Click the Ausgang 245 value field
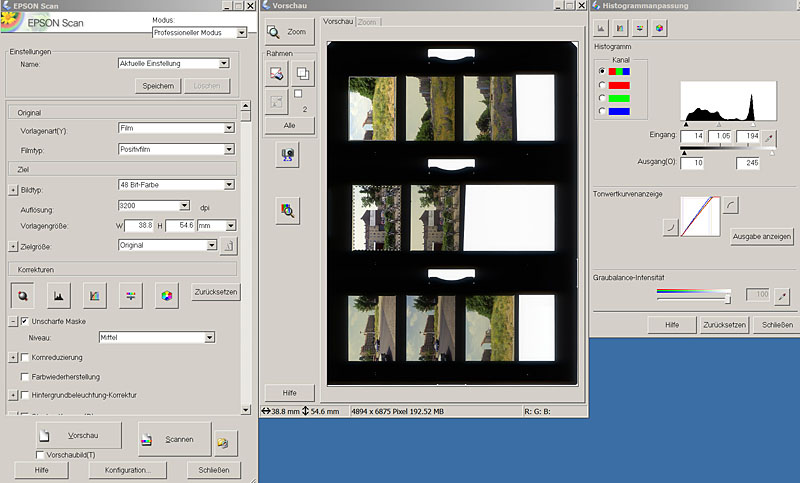 (747, 163)
